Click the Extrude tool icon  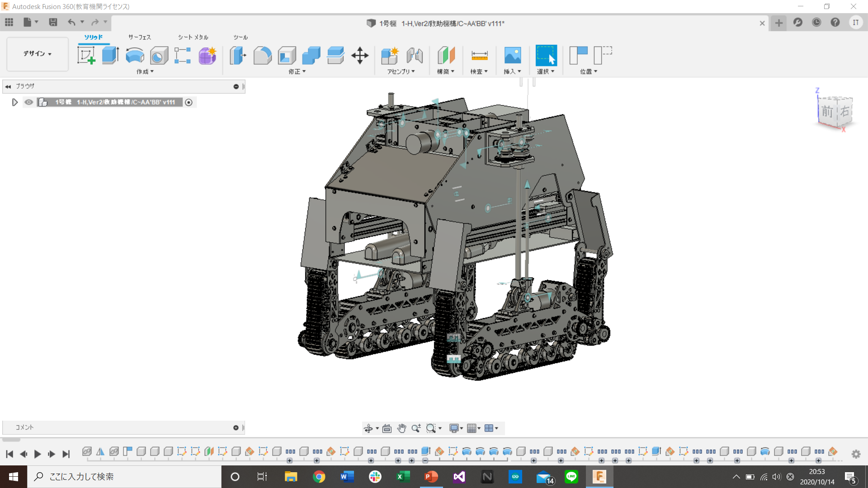tap(110, 56)
